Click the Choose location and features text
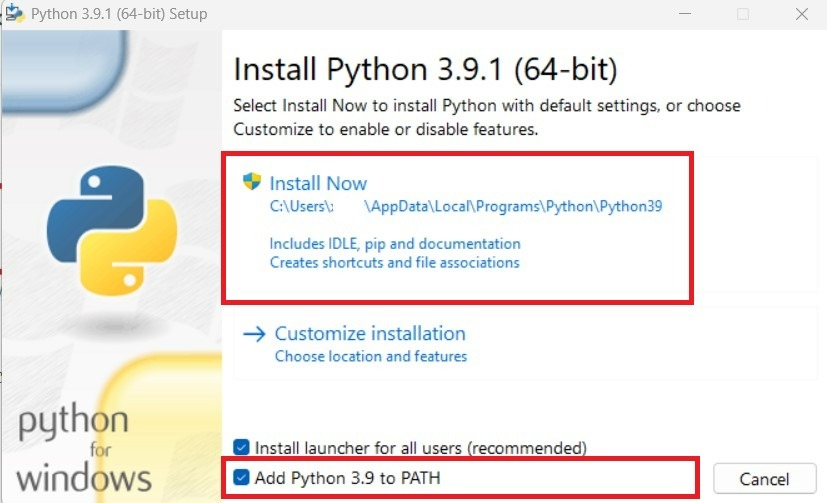The width and height of the screenshot is (827, 503). point(370,356)
